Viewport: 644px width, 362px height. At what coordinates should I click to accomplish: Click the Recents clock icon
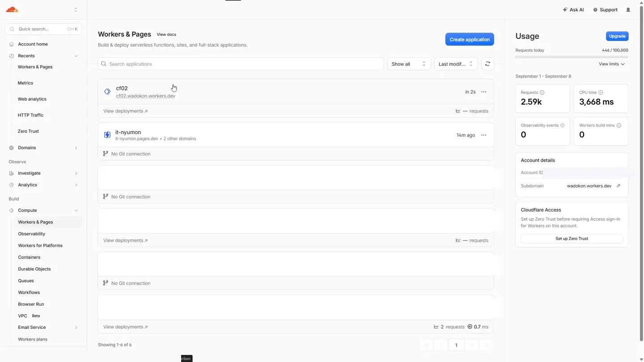coord(11,56)
